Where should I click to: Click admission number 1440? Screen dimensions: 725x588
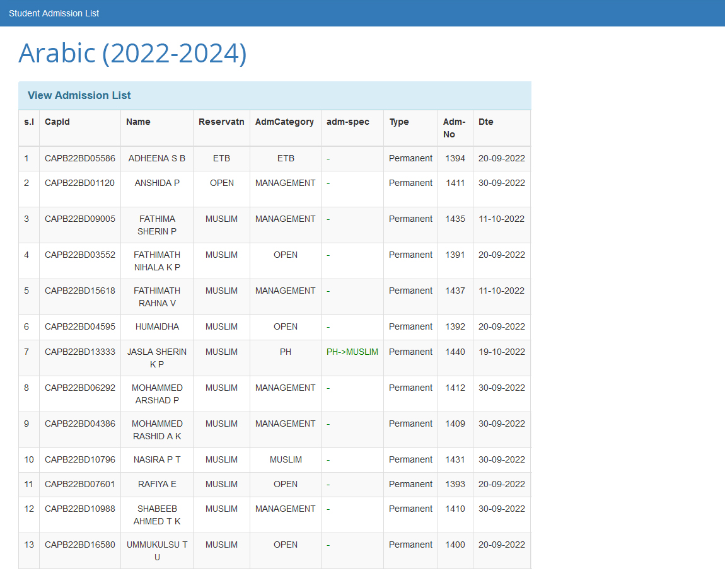click(455, 352)
